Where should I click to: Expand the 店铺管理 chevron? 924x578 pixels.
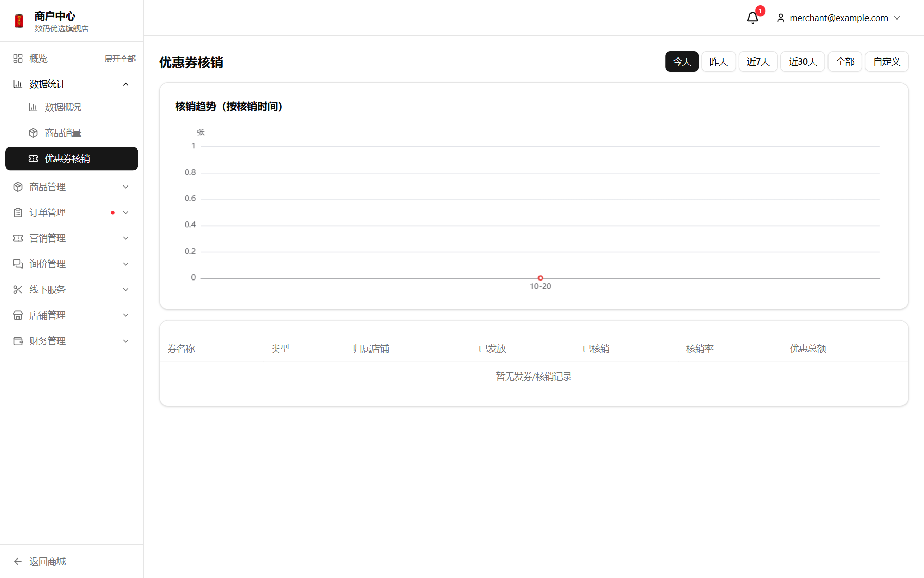point(126,315)
